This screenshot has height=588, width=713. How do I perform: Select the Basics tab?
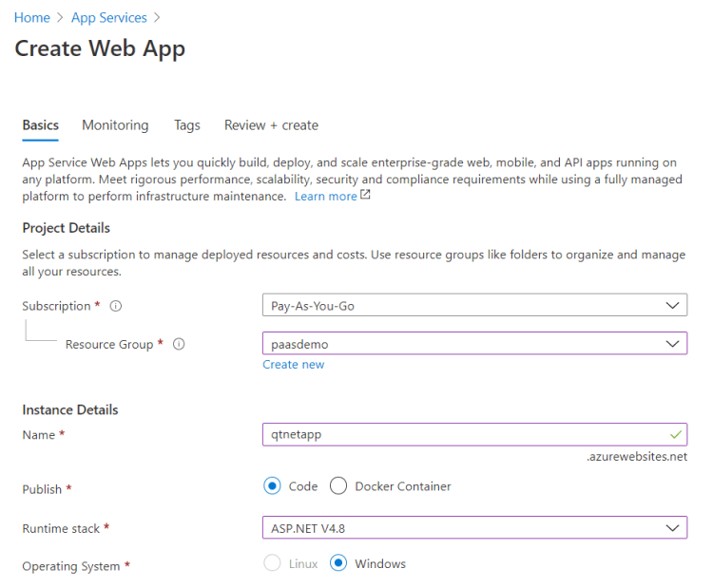pos(41,125)
